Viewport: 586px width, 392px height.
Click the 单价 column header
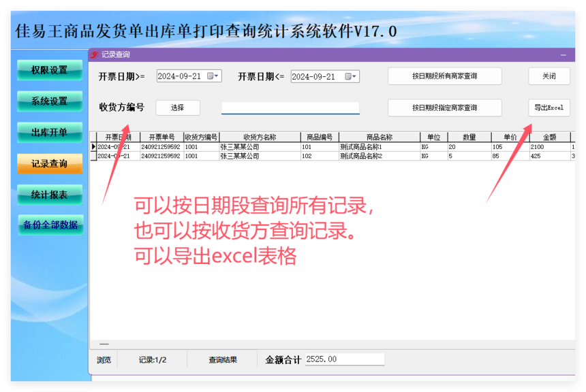[x=510, y=137]
